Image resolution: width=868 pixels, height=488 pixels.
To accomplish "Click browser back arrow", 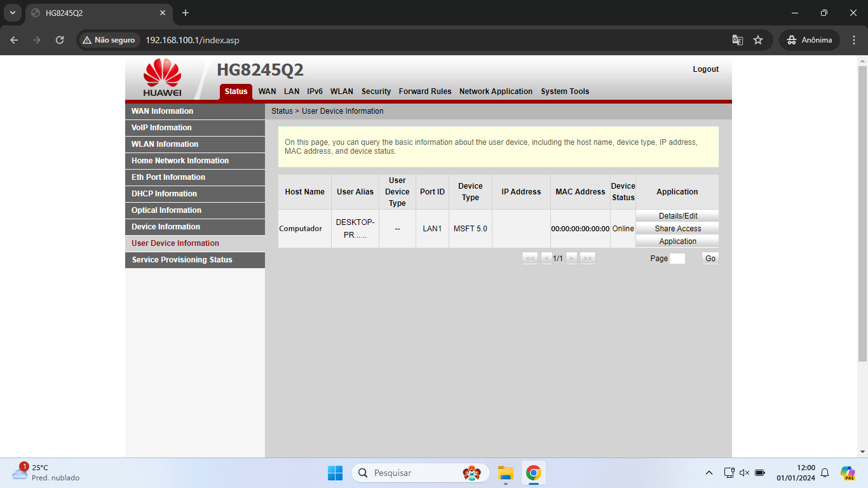I will (x=14, y=40).
